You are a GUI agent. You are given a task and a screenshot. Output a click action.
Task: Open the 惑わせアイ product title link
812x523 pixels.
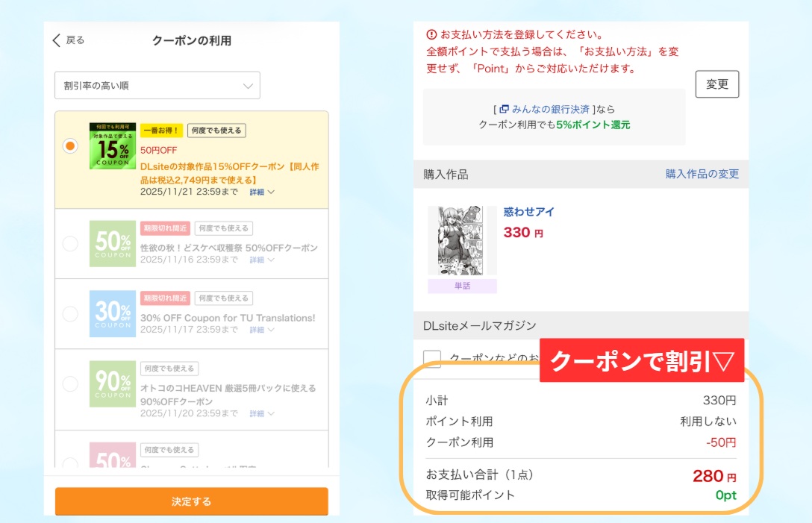tap(529, 212)
